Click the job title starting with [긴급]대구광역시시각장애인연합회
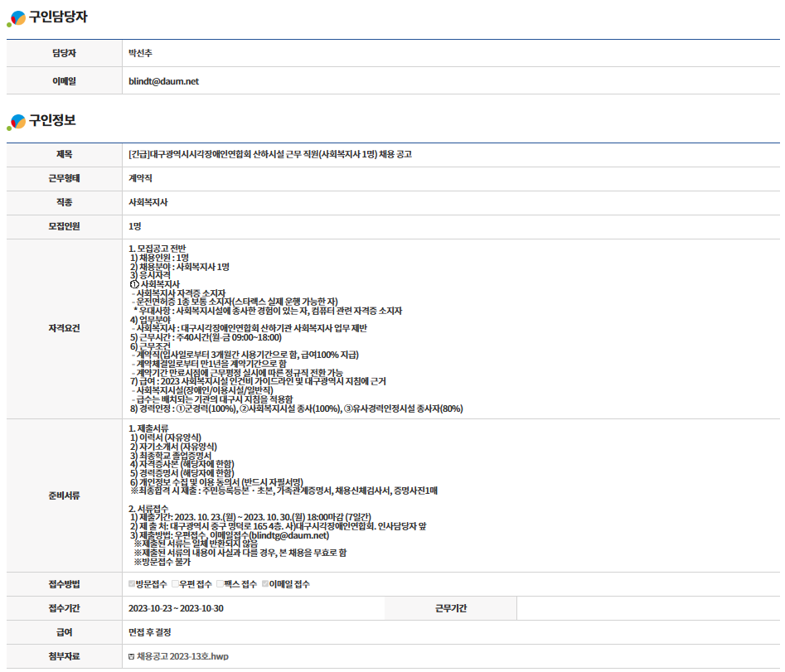785x672 pixels. coord(270,154)
